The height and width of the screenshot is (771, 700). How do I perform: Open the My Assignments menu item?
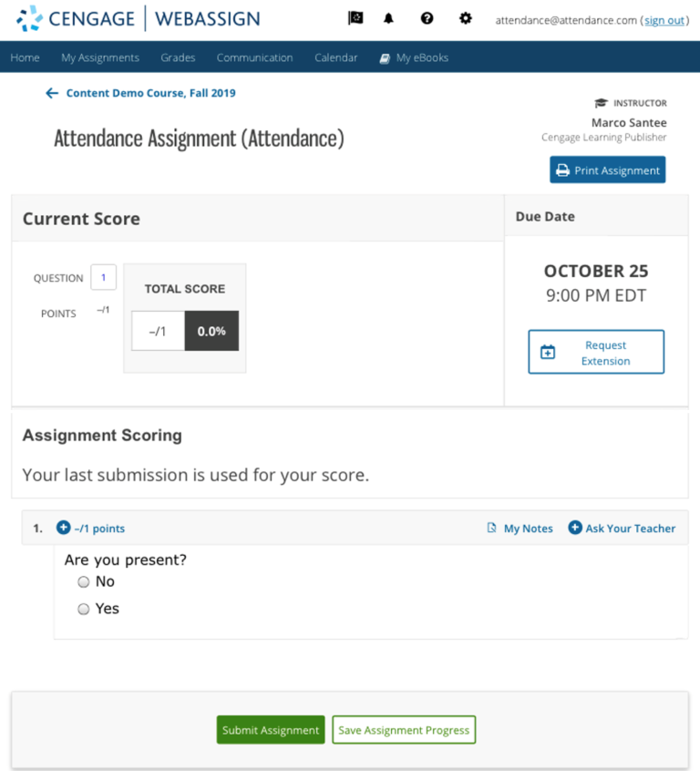tap(100, 57)
